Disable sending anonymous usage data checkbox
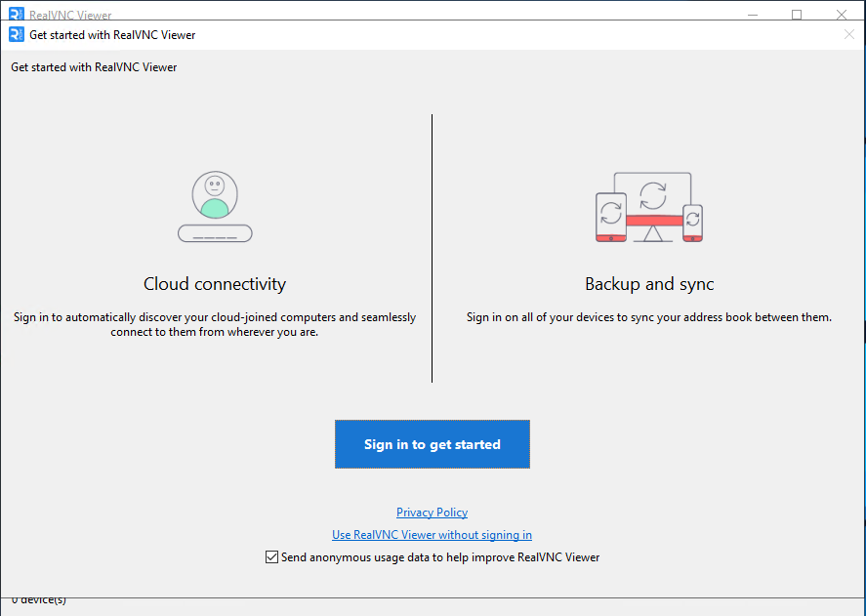Image resolution: width=866 pixels, height=616 pixels. coord(271,557)
